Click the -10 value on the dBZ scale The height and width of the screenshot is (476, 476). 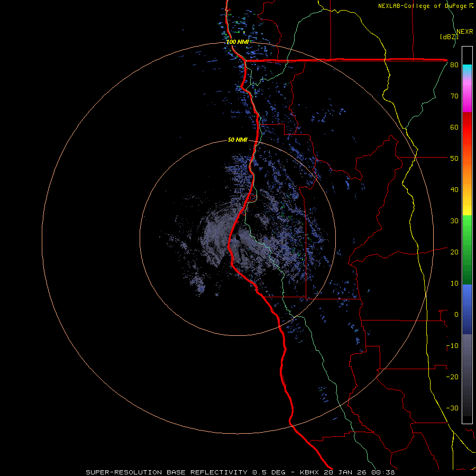coord(452,346)
